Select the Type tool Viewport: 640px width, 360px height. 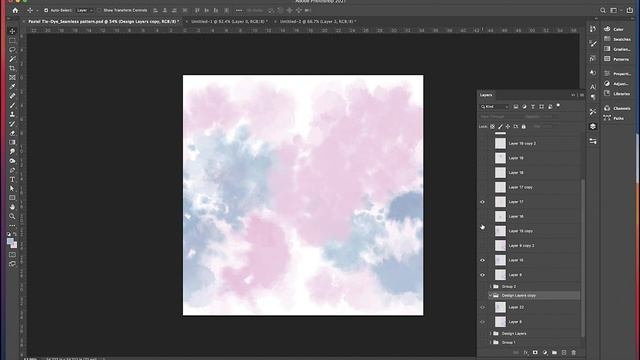12,179
